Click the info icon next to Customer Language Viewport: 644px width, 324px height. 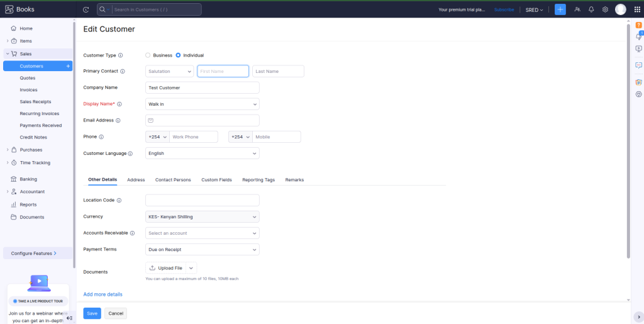point(130,154)
